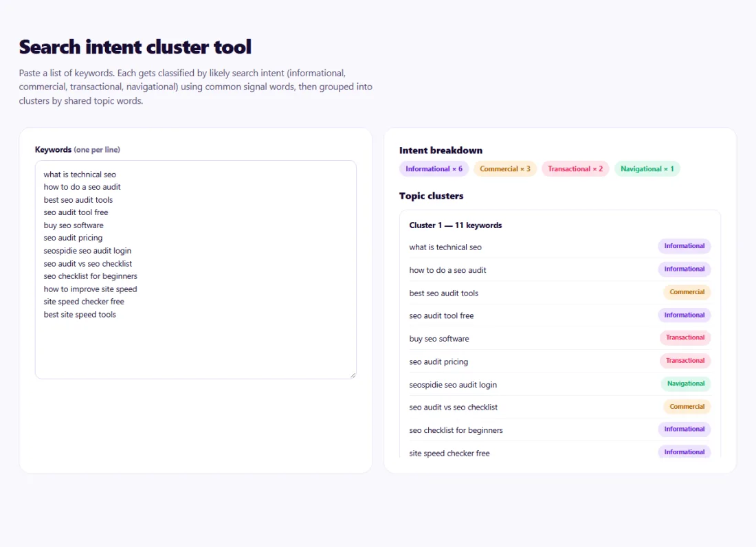
Task: Click the 'Search intent cluster tool' title
Action: point(135,47)
